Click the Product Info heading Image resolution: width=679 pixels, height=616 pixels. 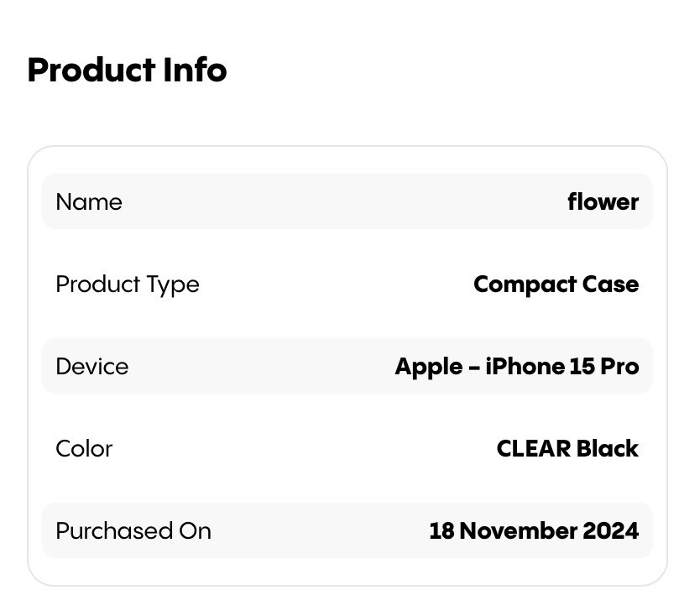127,70
